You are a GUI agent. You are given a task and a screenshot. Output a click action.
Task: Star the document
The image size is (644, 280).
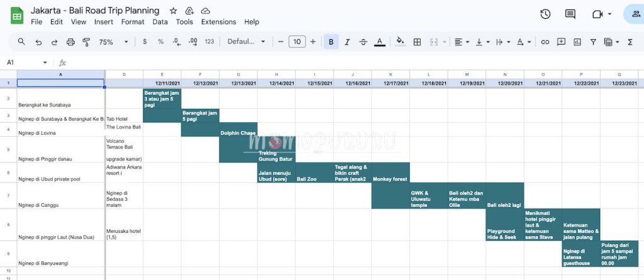(174, 11)
